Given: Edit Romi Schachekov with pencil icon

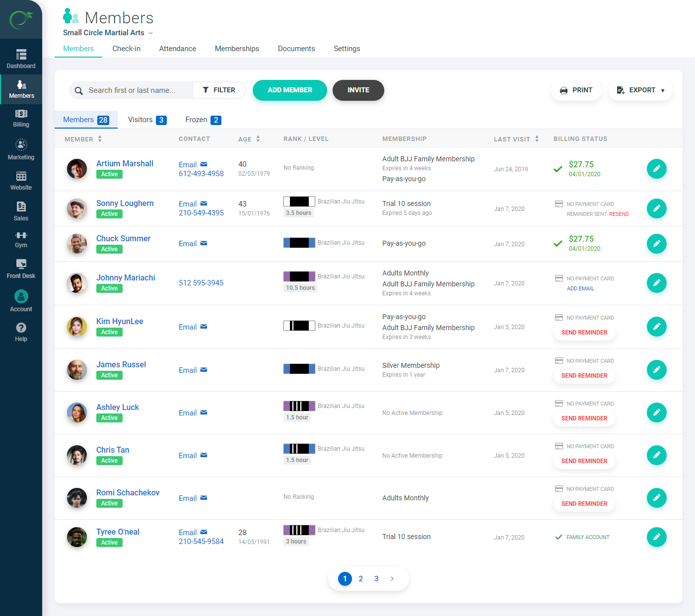Looking at the screenshot, I should pyautogui.click(x=656, y=498).
